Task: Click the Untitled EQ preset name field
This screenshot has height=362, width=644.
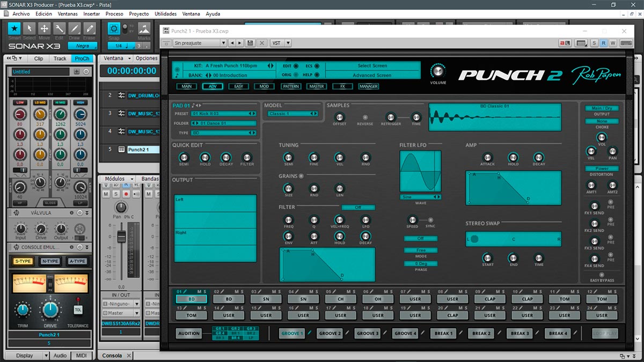Action: click(x=41, y=71)
